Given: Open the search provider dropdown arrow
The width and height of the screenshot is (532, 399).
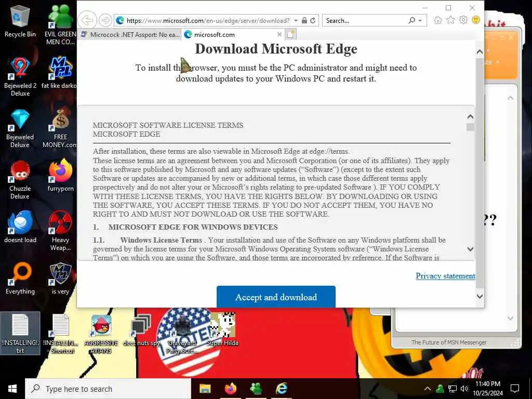Looking at the screenshot, I should click(420, 20).
